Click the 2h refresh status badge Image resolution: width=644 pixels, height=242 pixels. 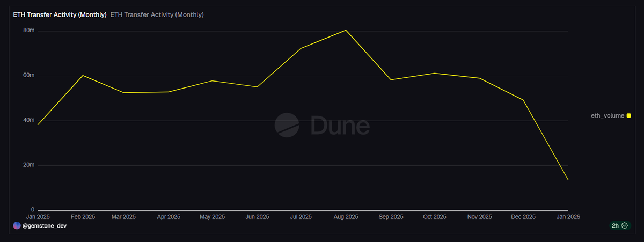619,226
